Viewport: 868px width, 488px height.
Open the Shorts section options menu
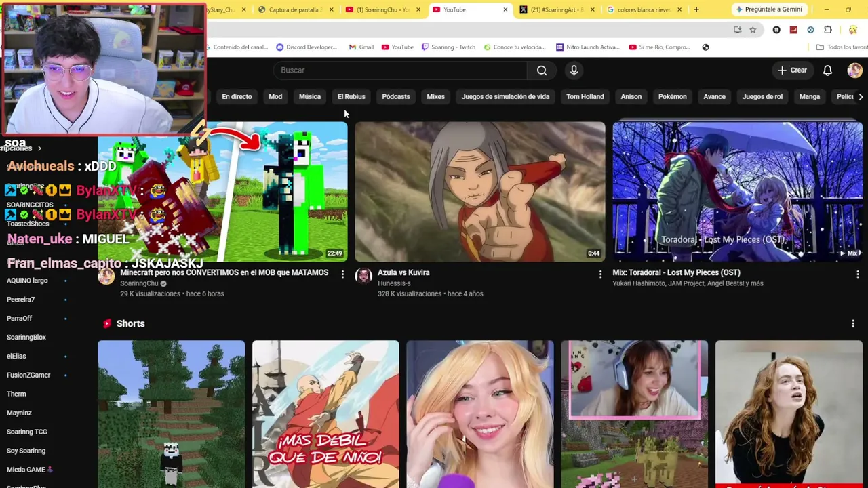coord(853,324)
